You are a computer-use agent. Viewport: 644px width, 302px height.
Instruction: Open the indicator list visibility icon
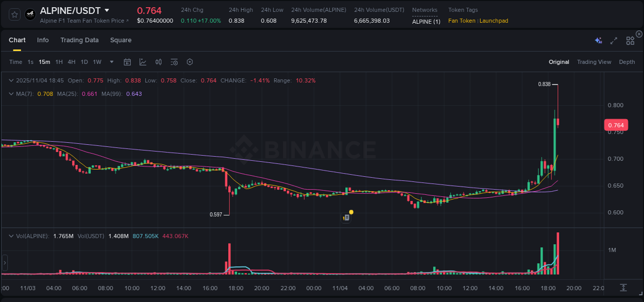coord(174,62)
